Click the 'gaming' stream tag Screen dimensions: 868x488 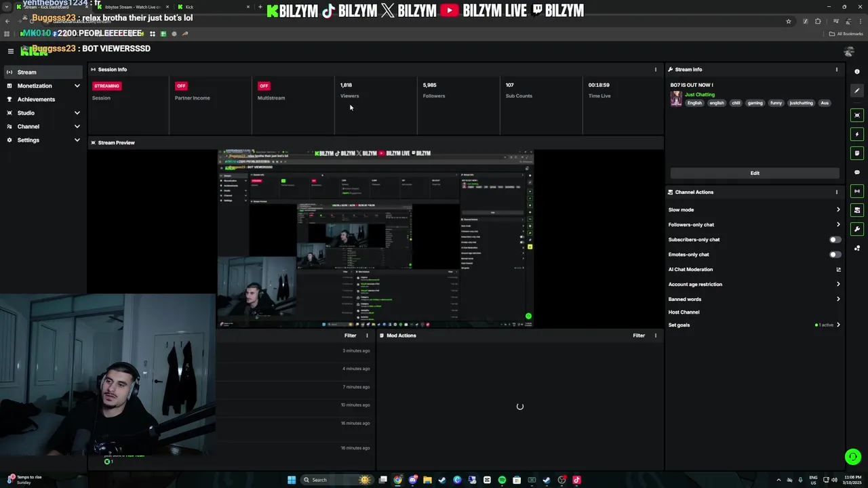point(755,103)
